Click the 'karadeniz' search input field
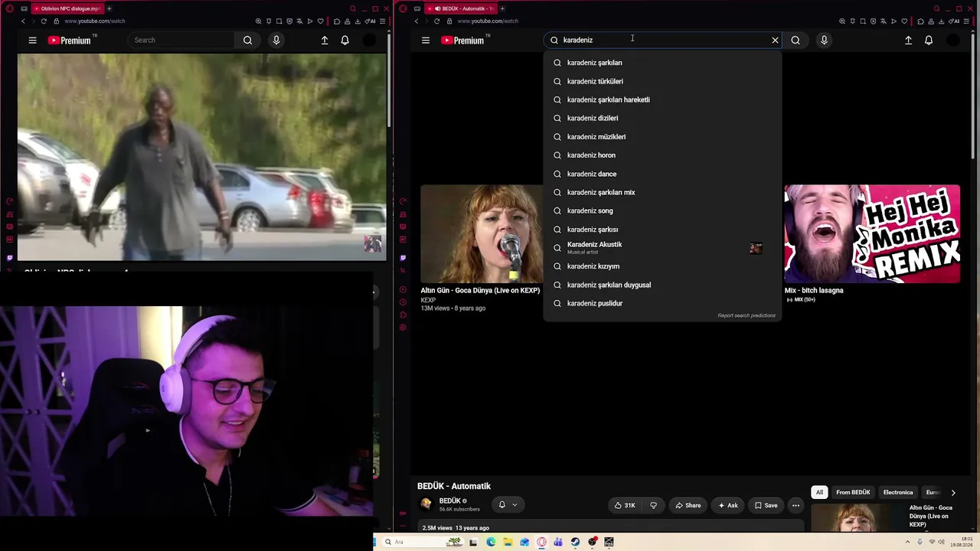 pos(663,40)
